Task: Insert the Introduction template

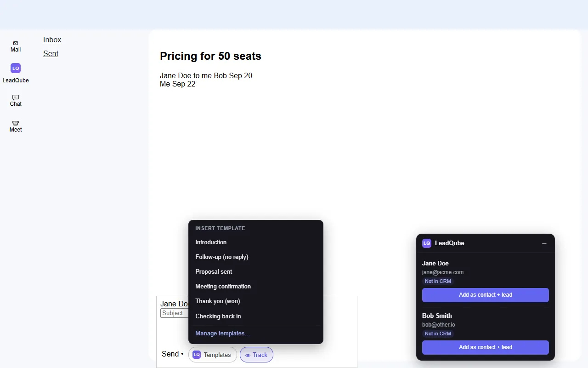Action: click(256, 242)
